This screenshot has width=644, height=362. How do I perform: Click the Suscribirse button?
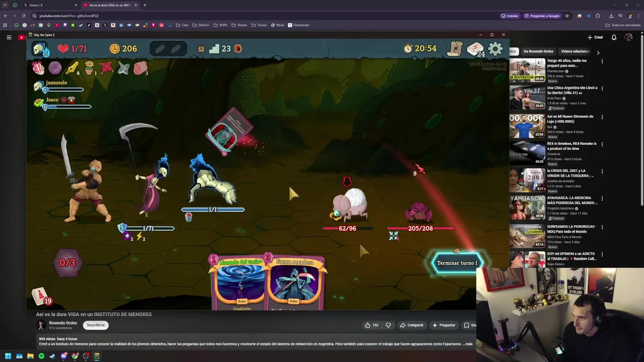tap(96, 325)
